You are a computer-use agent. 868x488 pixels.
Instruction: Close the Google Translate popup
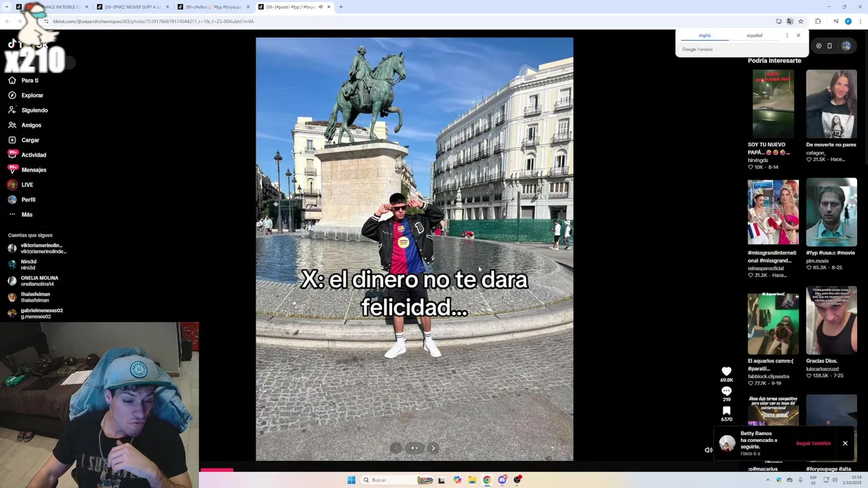pos(798,35)
